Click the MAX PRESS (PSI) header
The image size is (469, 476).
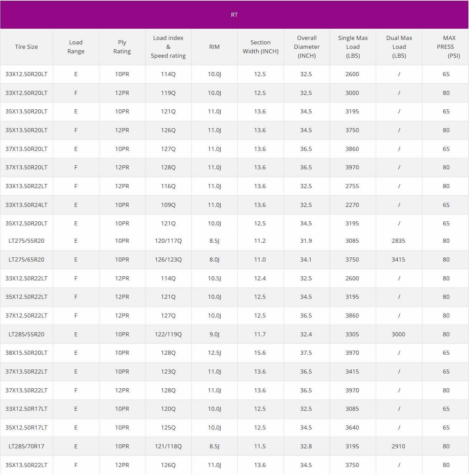point(445,47)
